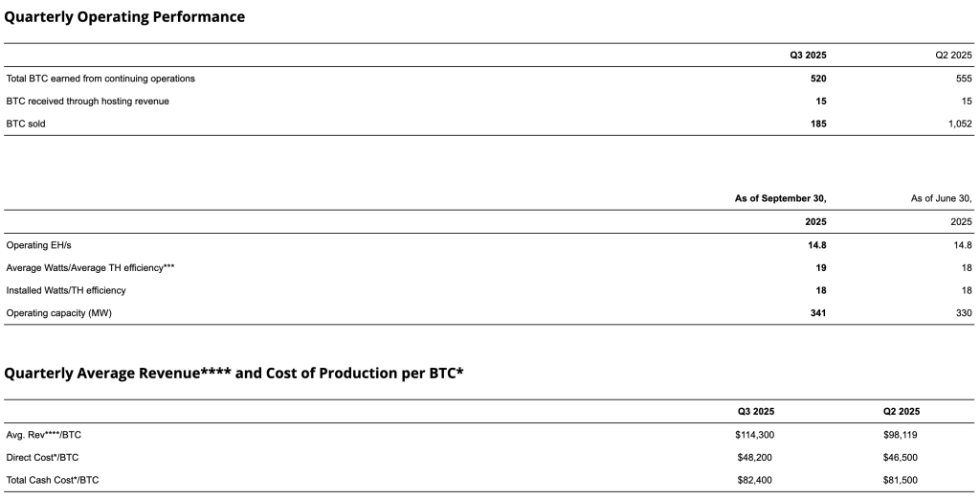This screenshot has width=980, height=500.
Task: Click the Quarterly Operating Performance heading
Action: (125, 17)
